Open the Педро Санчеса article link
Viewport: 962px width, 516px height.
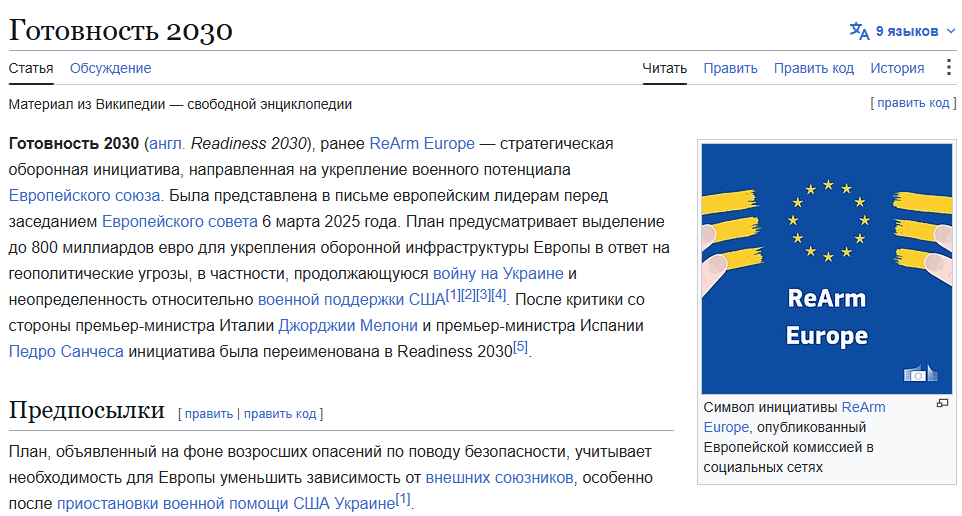pyautogui.click(x=66, y=352)
